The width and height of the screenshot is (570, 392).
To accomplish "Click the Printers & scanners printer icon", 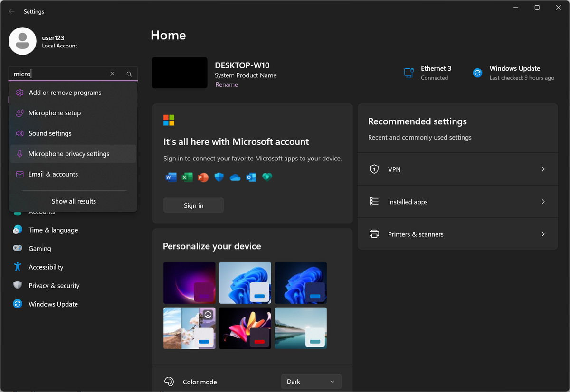I will click(x=374, y=234).
